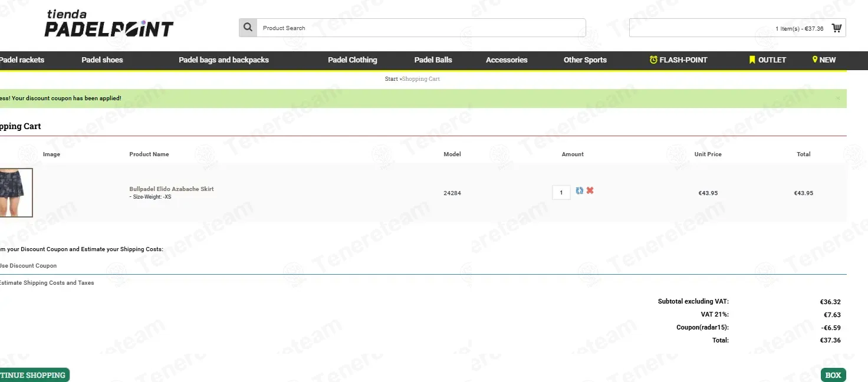Expand Use Discount Coupon section
This screenshot has width=868, height=382.
pyautogui.click(x=28, y=266)
